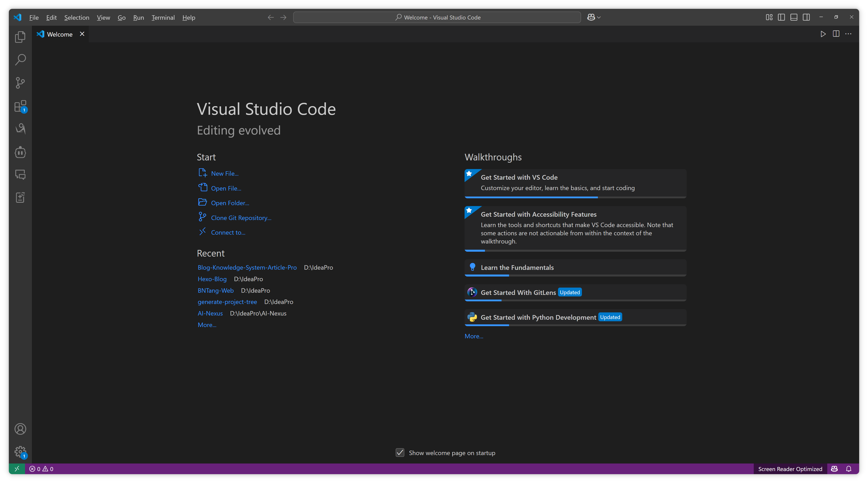
Task: Toggle Primary Side Bar layout button
Action: tap(781, 17)
